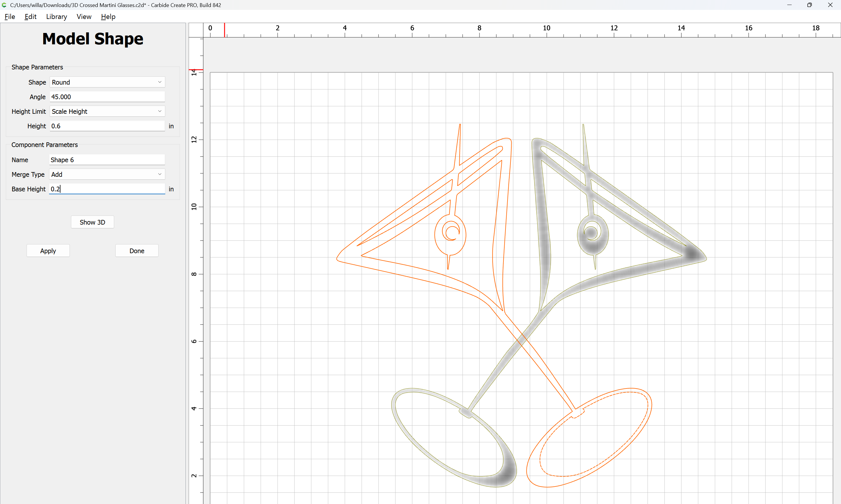Open the View menu
841x504 pixels.
pos(84,17)
